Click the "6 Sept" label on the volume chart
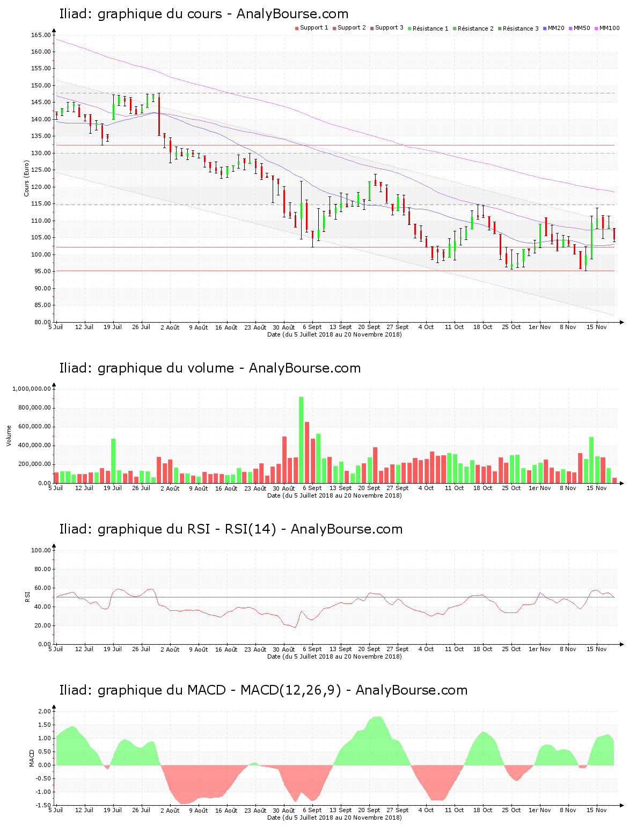Screen dimensions: 644x832 312,488
